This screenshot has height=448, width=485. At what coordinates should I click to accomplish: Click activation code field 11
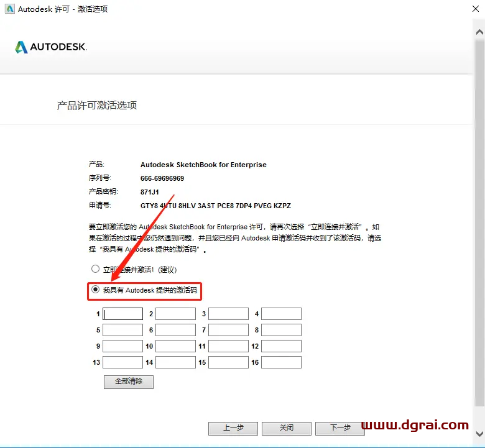pos(229,346)
